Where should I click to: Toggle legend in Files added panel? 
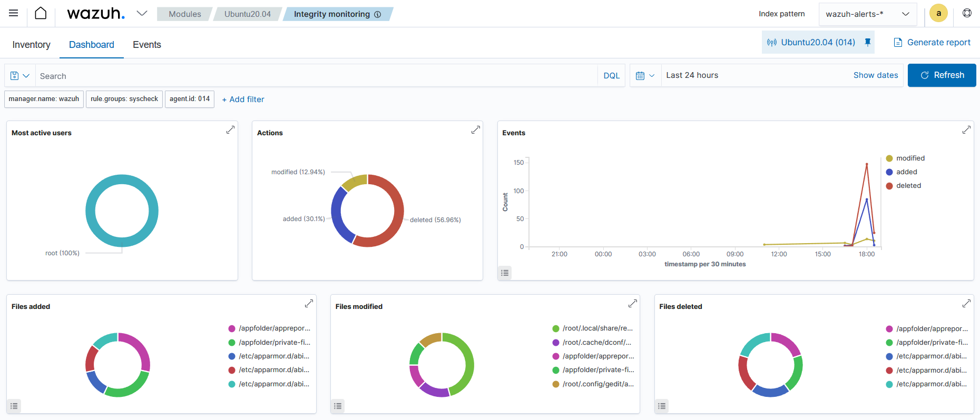(14, 406)
